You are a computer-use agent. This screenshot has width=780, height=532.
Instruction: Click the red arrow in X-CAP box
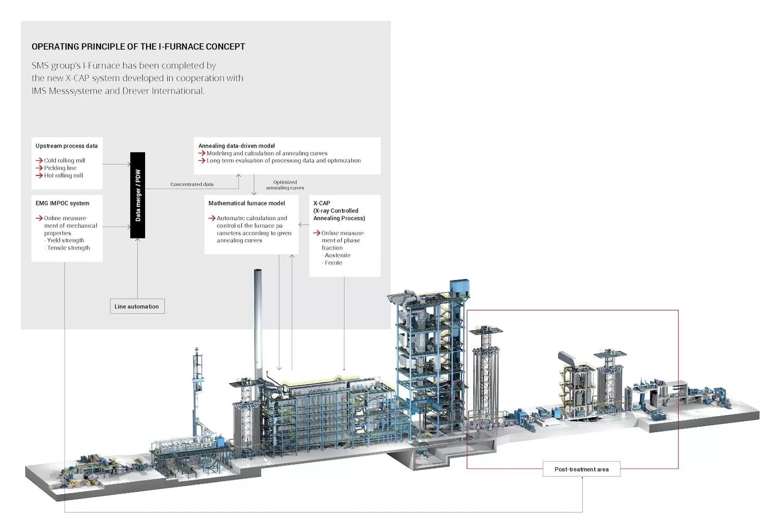317,233
